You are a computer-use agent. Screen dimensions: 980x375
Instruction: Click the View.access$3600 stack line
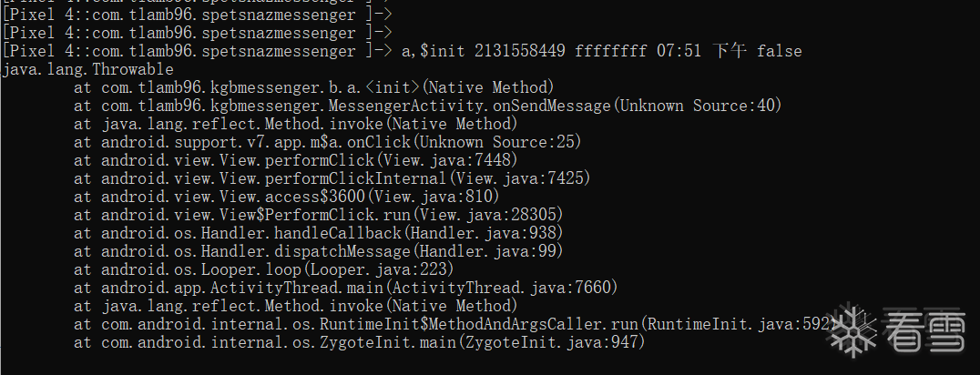286,197
